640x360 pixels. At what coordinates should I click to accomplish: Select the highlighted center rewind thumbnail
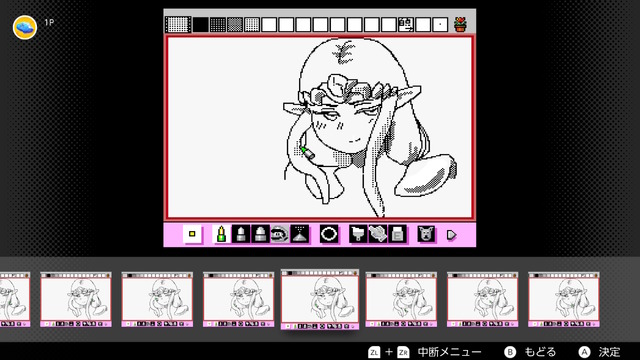tap(320, 299)
